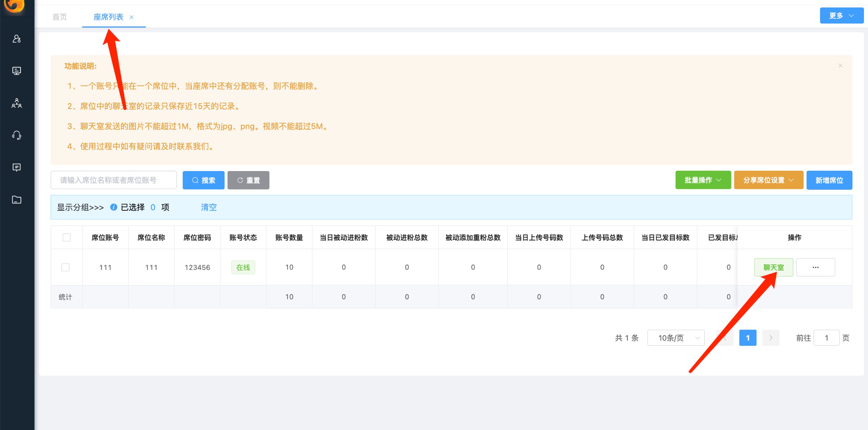868x430 pixels.
Task: Open the customer service headset icon
Action: [x=17, y=135]
